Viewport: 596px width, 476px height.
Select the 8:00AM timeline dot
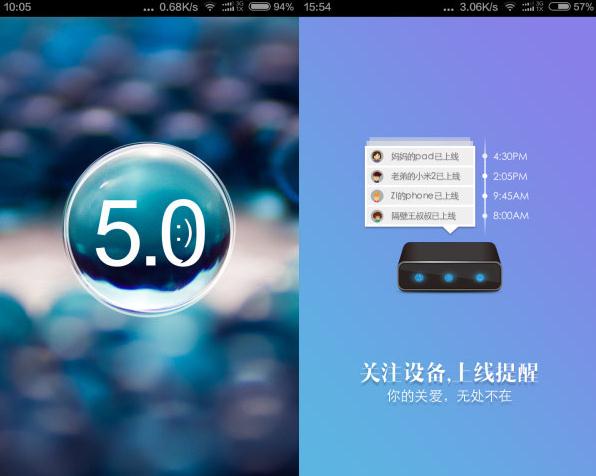(485, 216)
